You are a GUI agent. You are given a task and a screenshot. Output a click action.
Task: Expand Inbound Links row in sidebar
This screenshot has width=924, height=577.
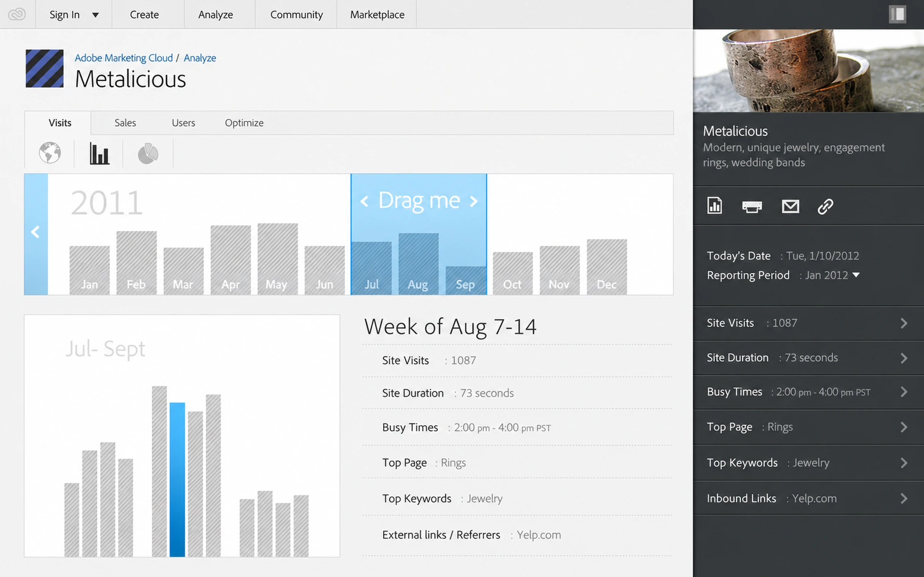point(808,498)
